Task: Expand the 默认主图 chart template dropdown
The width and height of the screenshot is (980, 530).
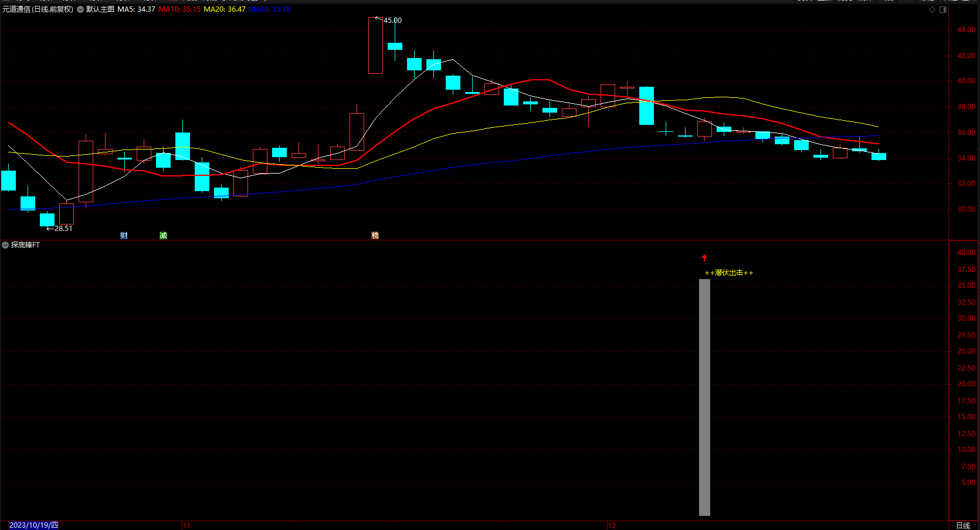Action: click(80, 9)
